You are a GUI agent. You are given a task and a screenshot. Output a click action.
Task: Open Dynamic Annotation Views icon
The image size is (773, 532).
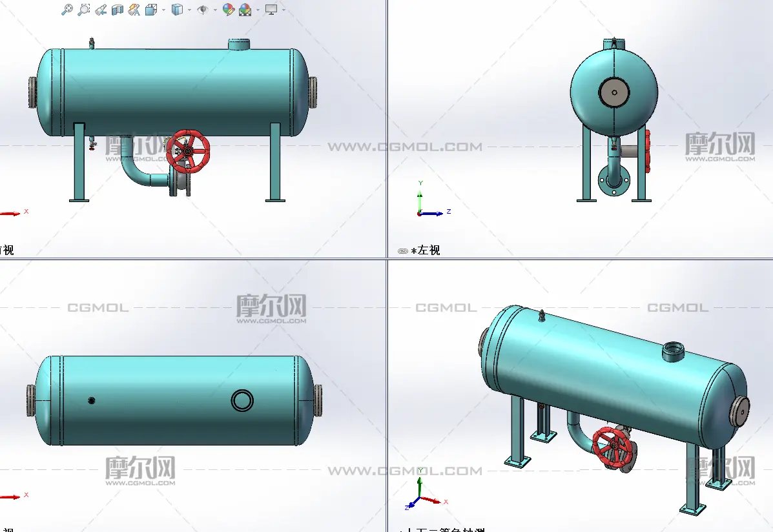134,10
